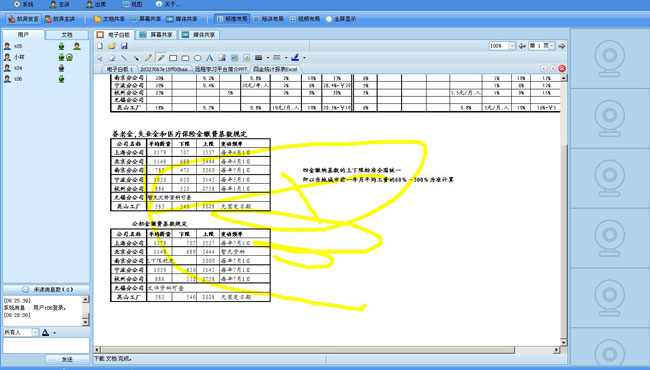The width and height of the screenshot is (650, 370).
Task: Toggle webcam icon for user 小林
Action: click(70, 57)
